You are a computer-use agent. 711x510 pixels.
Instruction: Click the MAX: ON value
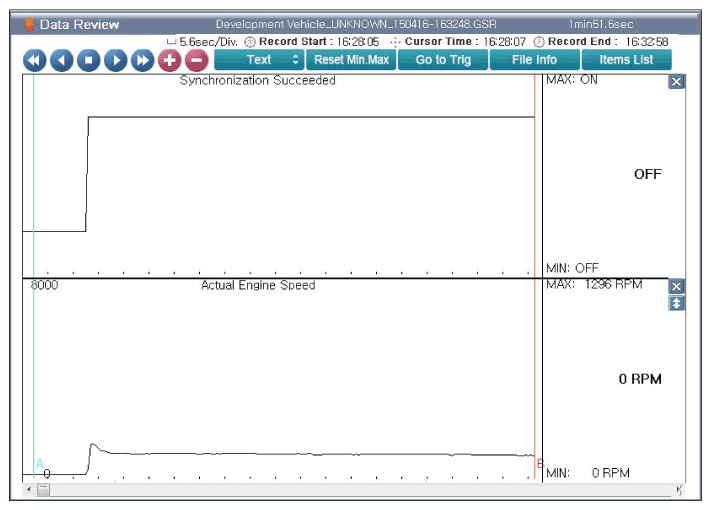(x=572, y=80)
